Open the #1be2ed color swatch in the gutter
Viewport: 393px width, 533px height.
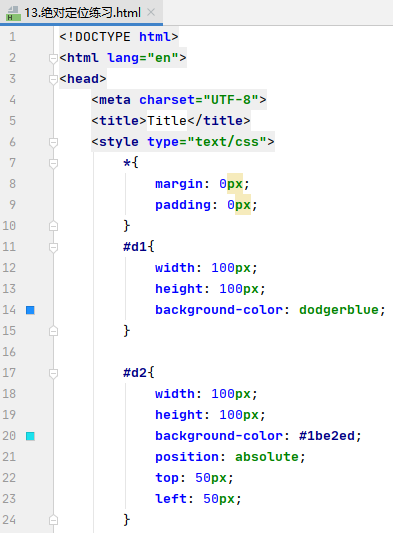click(x=30, y=436)
